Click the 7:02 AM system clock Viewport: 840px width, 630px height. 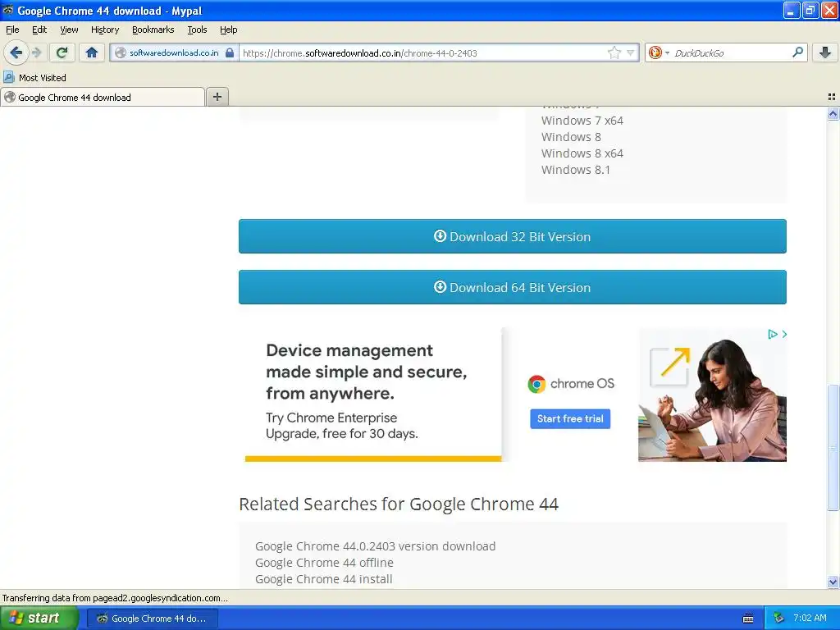pyautogui.click(x=810, y=618)
